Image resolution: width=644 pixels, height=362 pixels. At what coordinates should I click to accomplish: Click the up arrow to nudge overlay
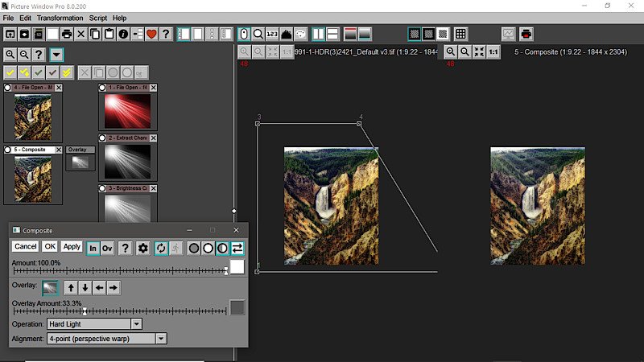coord(71,287)
